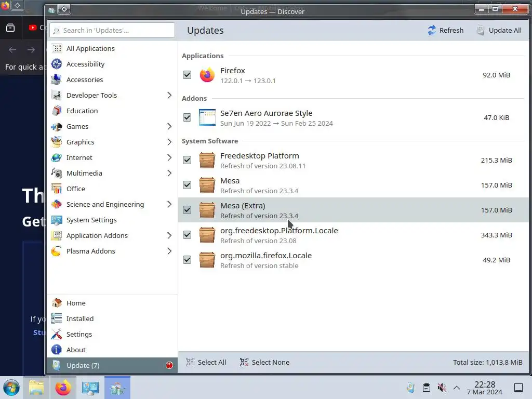Click Select All button
This screenshot has width=532, height=399.
[206, 362]
